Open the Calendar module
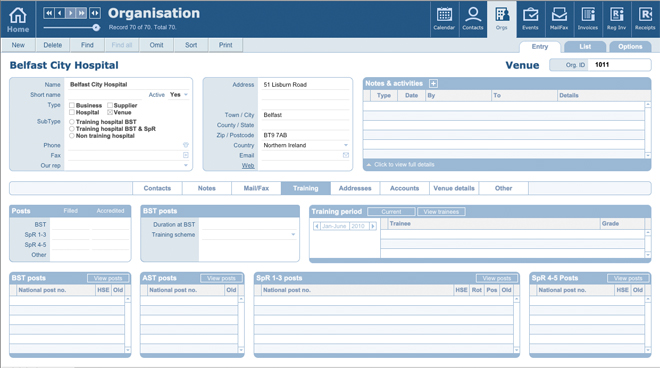The height and width of the screenshot is (368, 660). pos(444,19)
